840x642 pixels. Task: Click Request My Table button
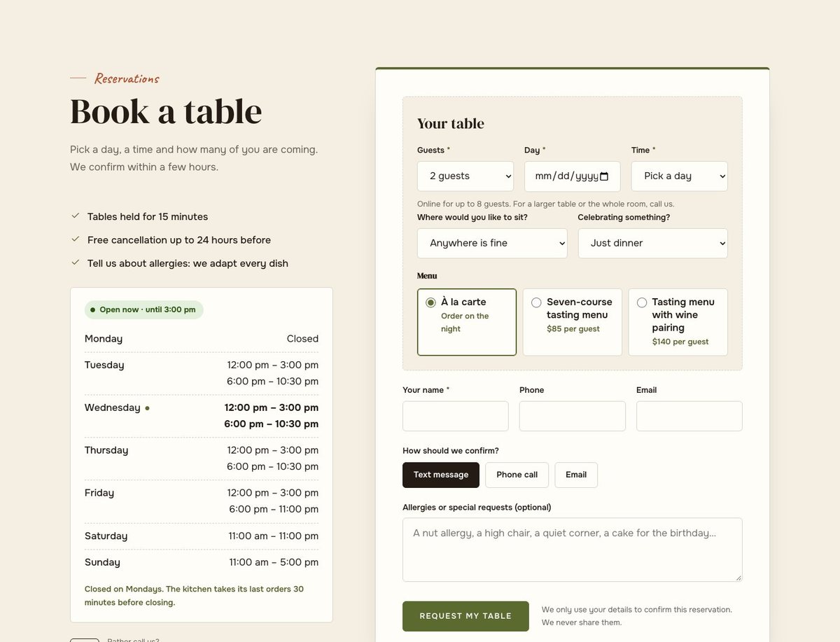click(x=465, y=616)
